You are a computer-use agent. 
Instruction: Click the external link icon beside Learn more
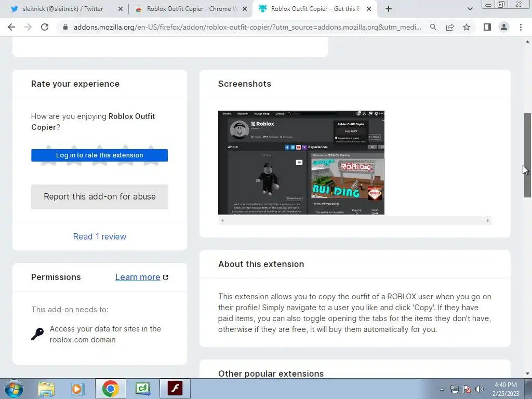point(166,277)
